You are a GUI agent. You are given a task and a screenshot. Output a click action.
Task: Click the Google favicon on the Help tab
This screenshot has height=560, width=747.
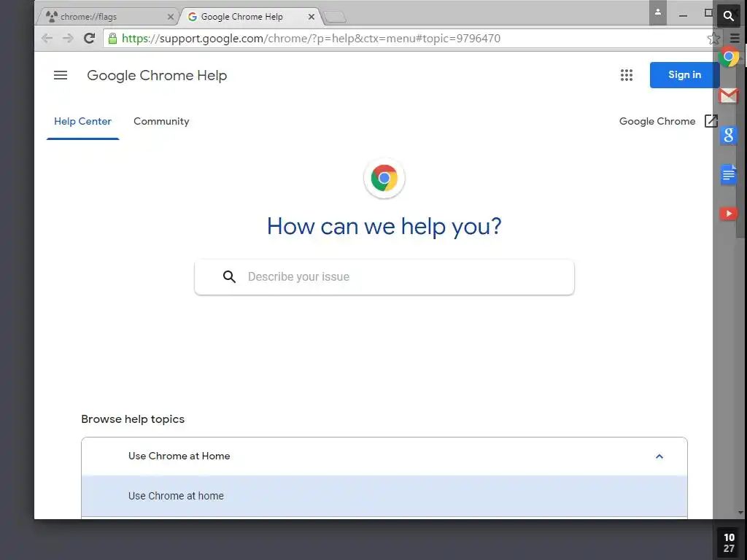pyautogui.click(x=193, y=17)
